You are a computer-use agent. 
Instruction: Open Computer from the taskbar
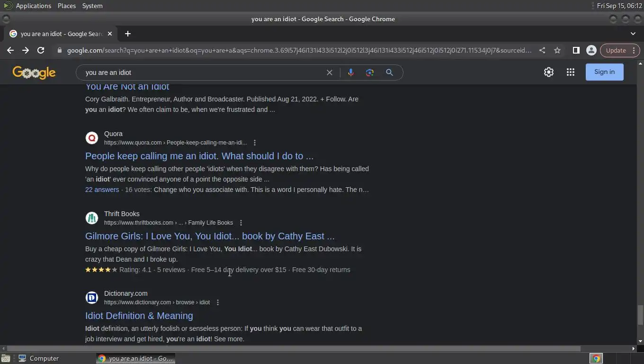coord(39,358)
